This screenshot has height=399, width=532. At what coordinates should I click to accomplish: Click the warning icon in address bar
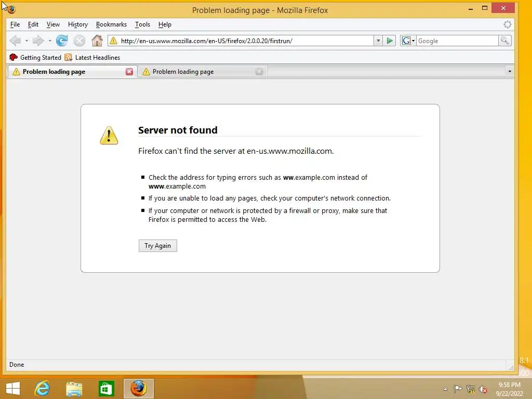coord(114,41)
